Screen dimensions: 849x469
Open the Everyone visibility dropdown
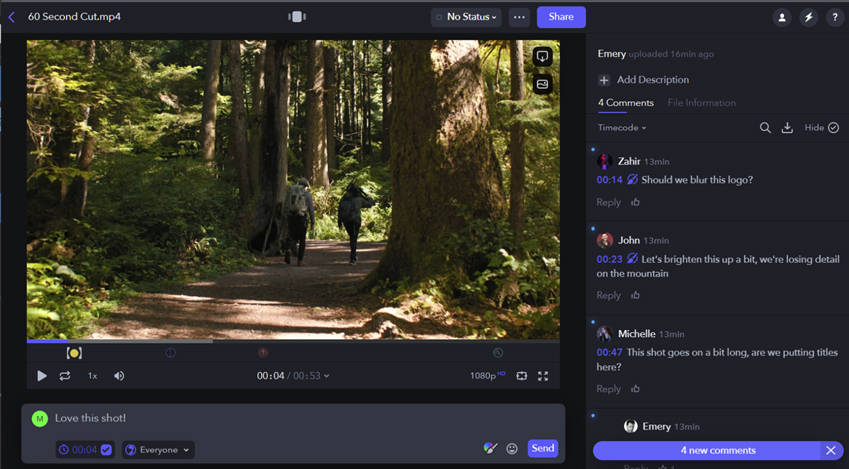pos(158,450)
